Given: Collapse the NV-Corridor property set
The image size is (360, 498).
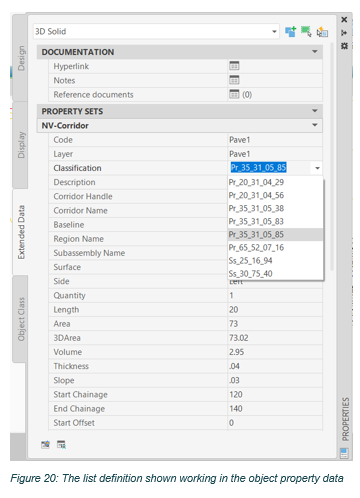Looking at the screenshot, I should [x=315, y=125].
